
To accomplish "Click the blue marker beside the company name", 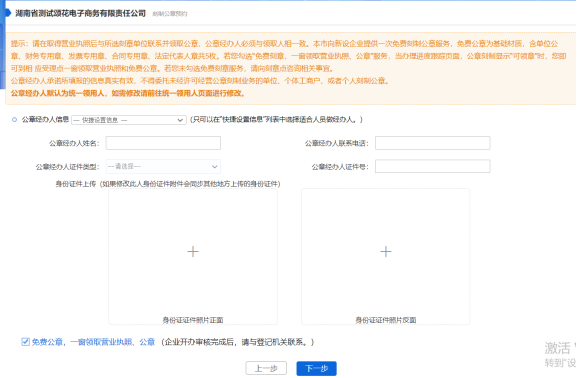I will pos(8,13).
